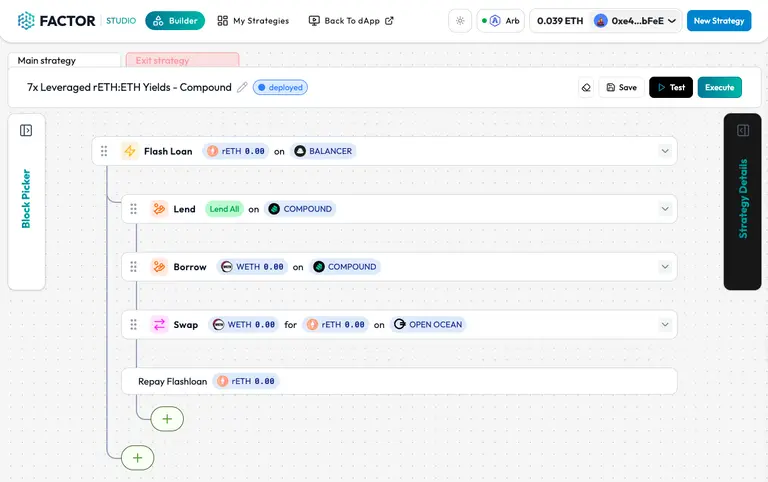Switch to Exit strategy tab
Screen dimensions: 768x482
pos(182,60)
